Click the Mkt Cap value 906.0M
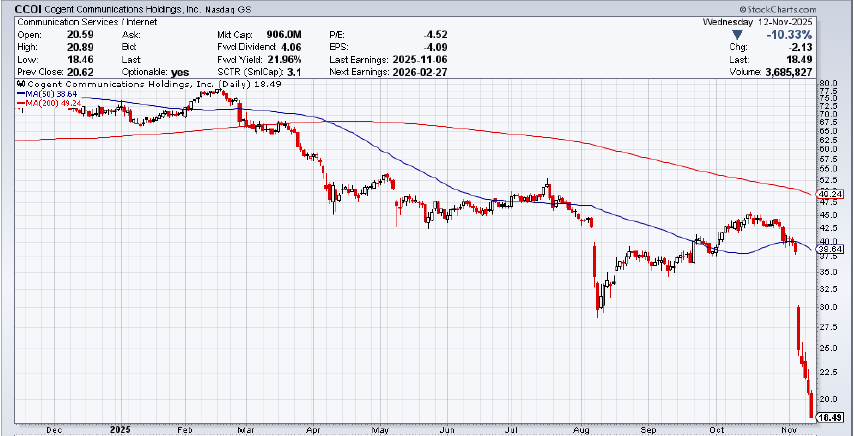Image resolution: width=854 pixels, height=436 pixels. [283, 34]
